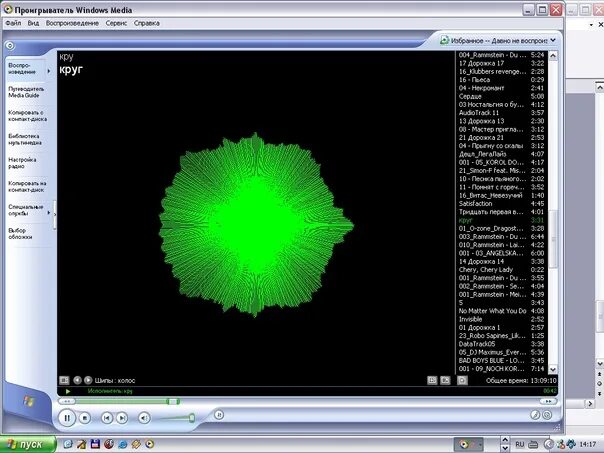Expand hidden tray icons with the chevron
Viewport: 604px width, 453px height.
[x=549, y=445]
